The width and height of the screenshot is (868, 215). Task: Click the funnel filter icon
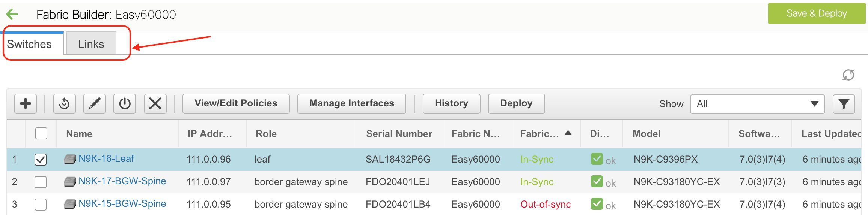844,104
